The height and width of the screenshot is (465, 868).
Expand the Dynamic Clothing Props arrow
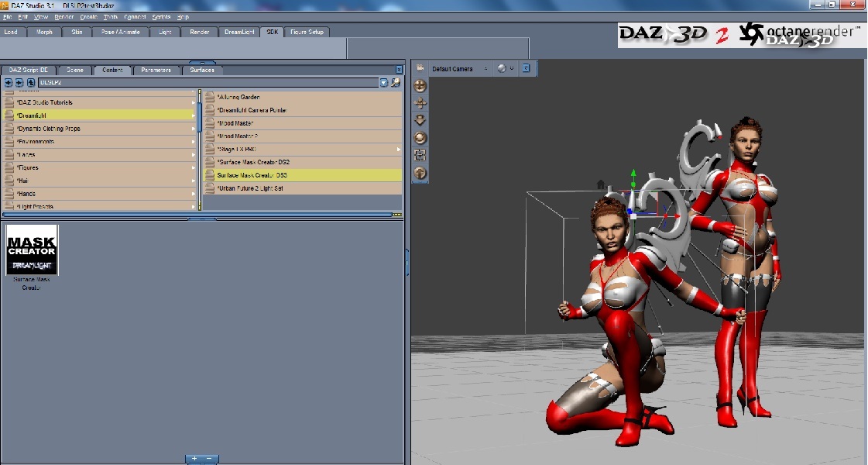pyautogui.click(x=194, y=129)
